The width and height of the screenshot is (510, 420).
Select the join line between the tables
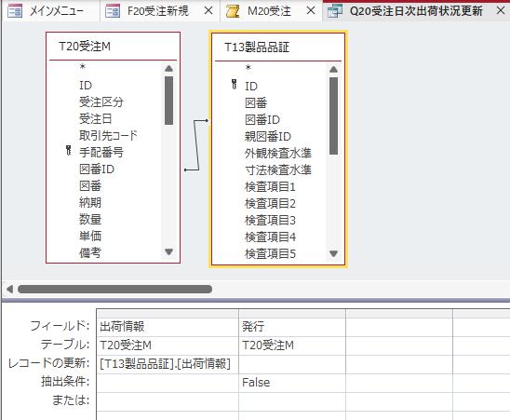point(196,145)
